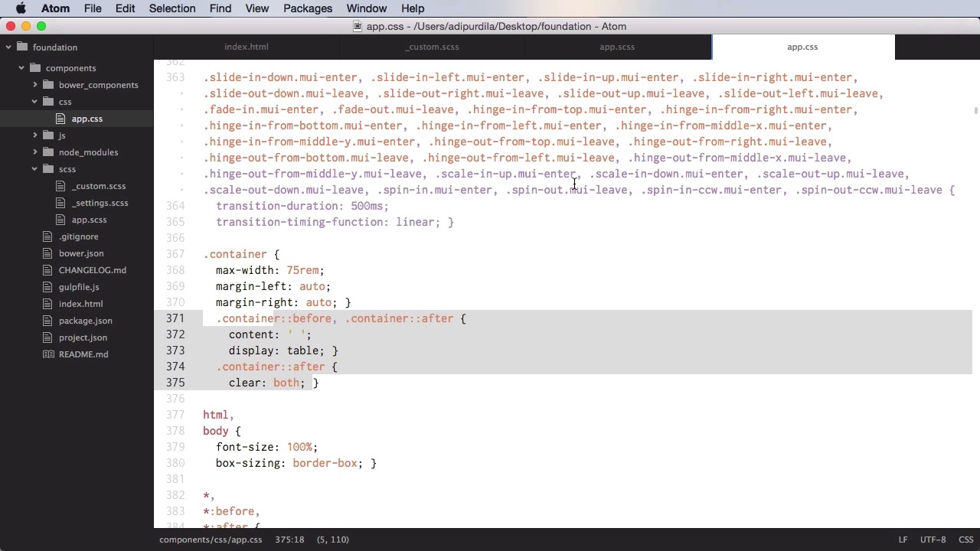Click the js folder icon

[48, 135]
